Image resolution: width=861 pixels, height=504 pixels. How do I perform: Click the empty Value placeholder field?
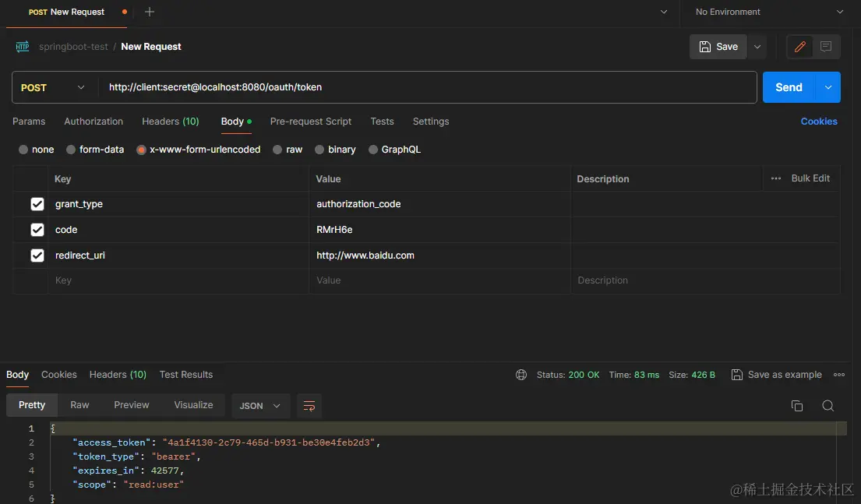click(439, 280)
